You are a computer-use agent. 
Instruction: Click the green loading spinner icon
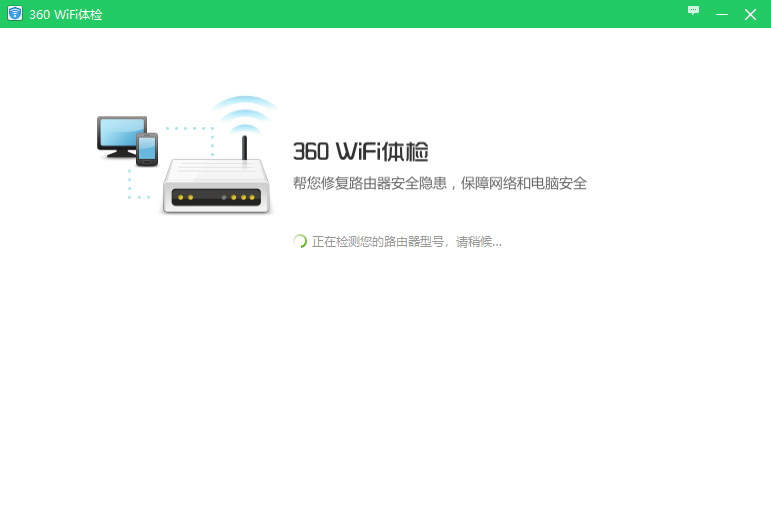tap(300, 241)
